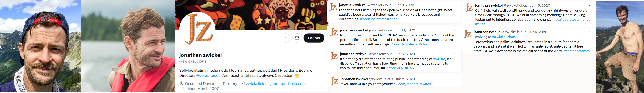
Task: Open the photo of the man in a red life vest
Action: click(128, 46)
